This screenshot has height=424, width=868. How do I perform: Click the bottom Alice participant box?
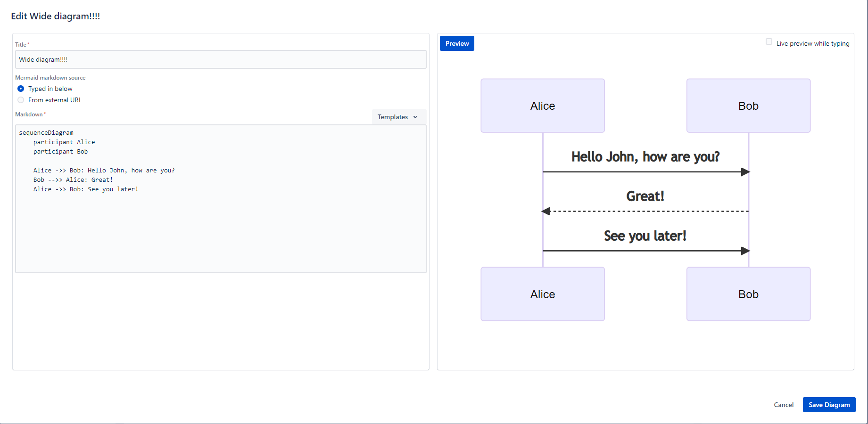click(543, 294)
